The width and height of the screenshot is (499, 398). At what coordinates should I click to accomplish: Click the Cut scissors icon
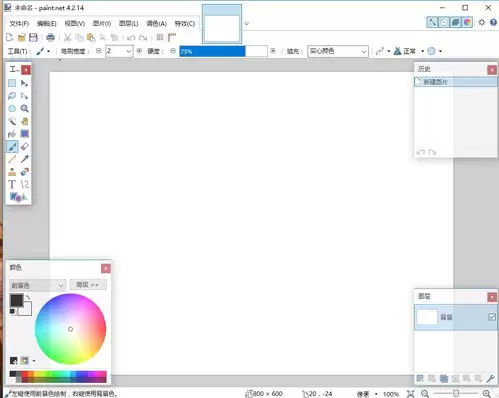68,37
